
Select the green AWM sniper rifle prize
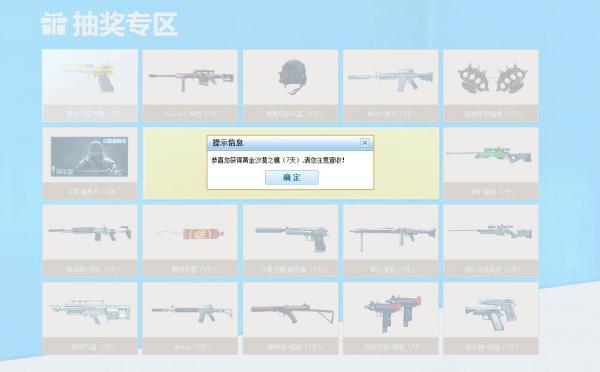click(491, 163)
